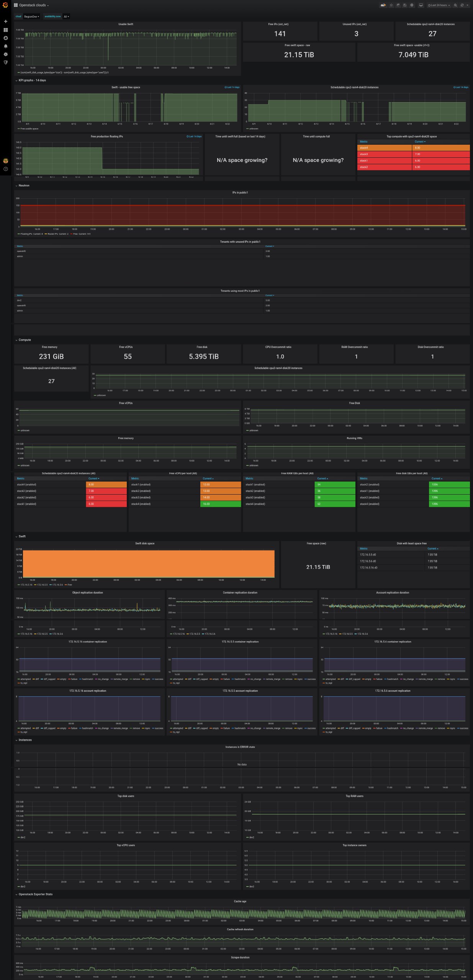
Task: Sort Top compute table by Metric column
Action: 363,142
